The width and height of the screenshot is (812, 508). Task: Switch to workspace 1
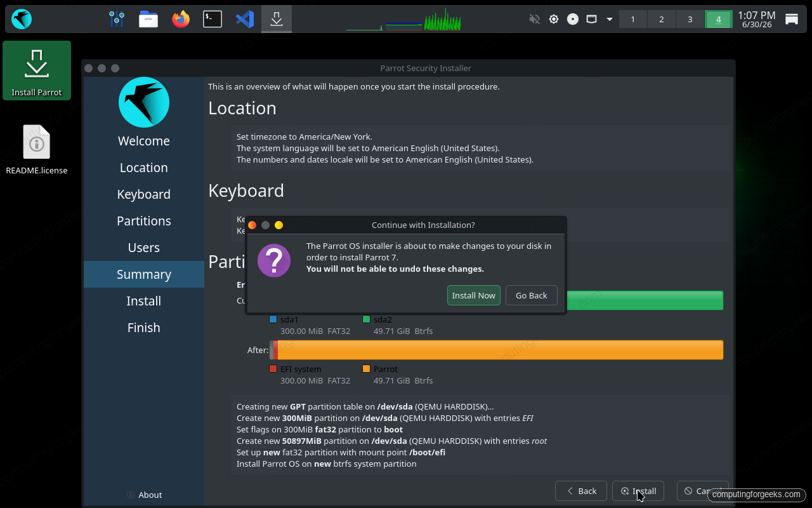(633, 20)
